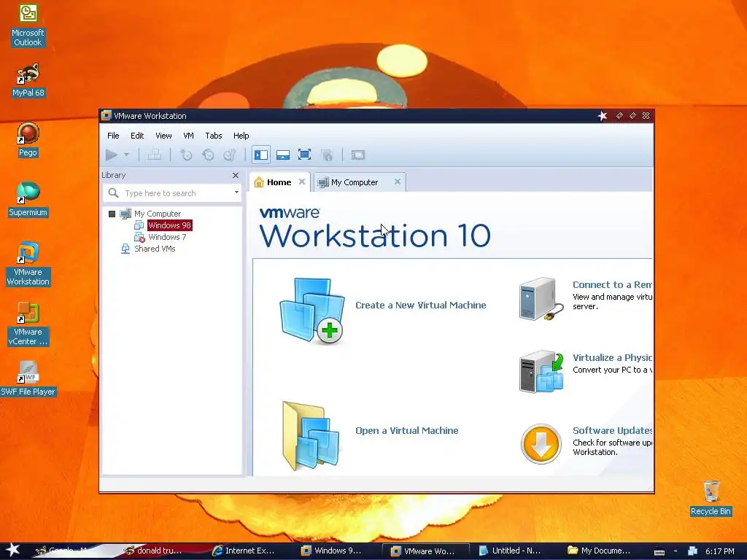This screenshot has width=747, height=560.
Task: Open the Microsoft Outlook desktop icon
Action: point(28,26)
